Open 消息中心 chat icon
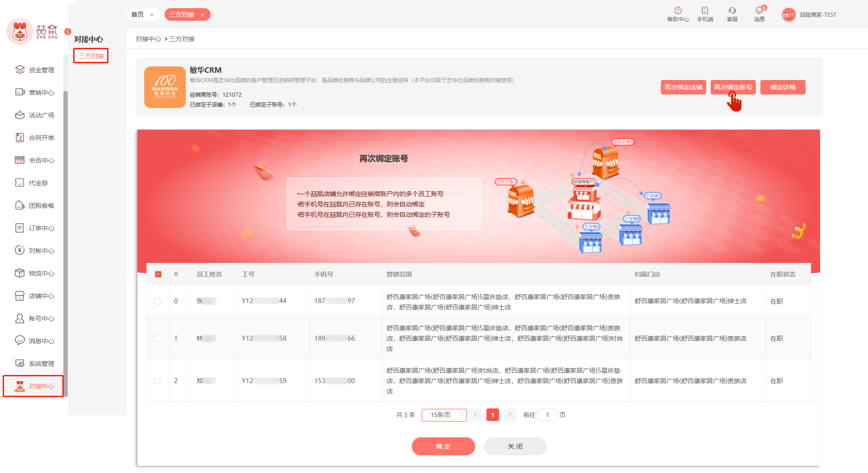Image resolution: width=868 pixels, height=473 pixels. pyautogui.click(x=20, y=340)
